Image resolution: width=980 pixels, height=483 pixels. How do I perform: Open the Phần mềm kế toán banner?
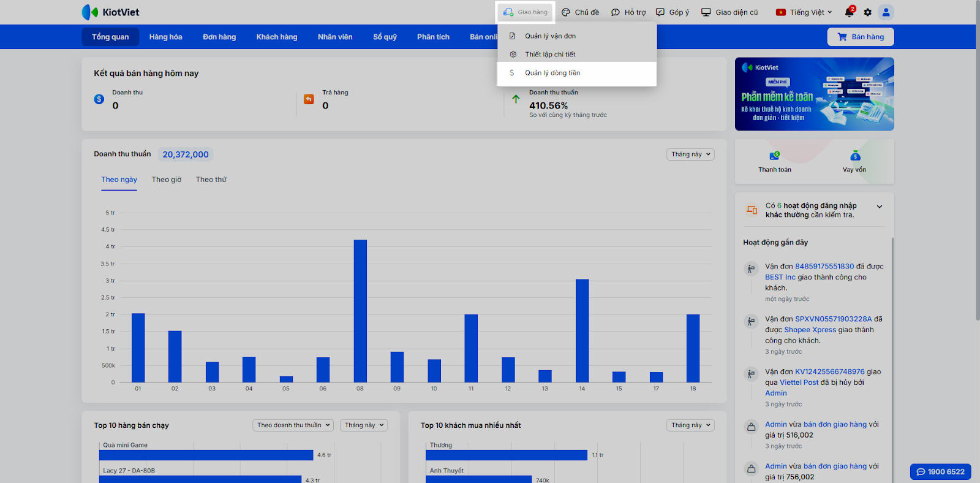pyautogui.click(x=815, y=94)
